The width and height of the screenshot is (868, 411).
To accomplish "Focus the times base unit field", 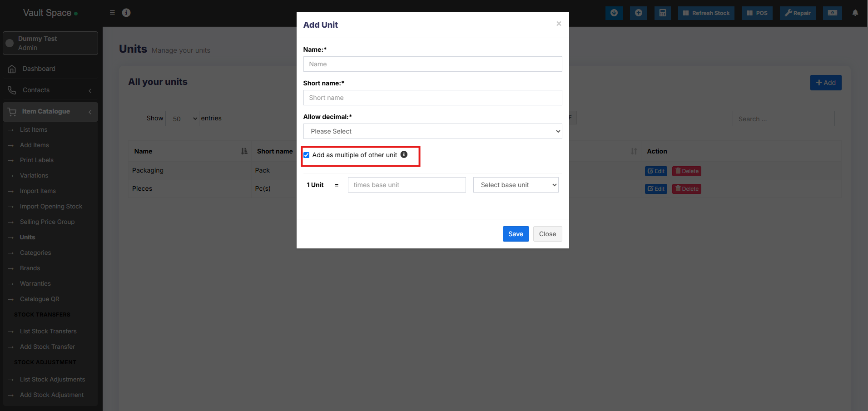I will 407,185.
